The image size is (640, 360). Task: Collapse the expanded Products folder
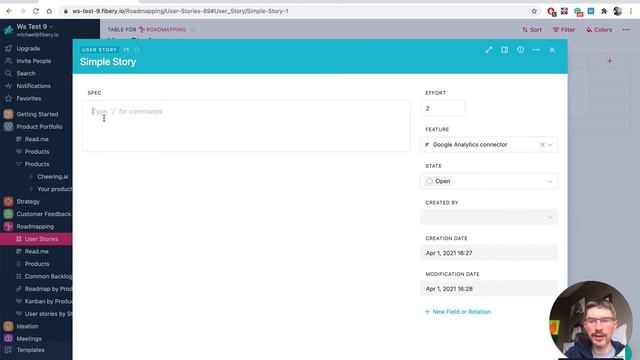(x=19, y=164)
